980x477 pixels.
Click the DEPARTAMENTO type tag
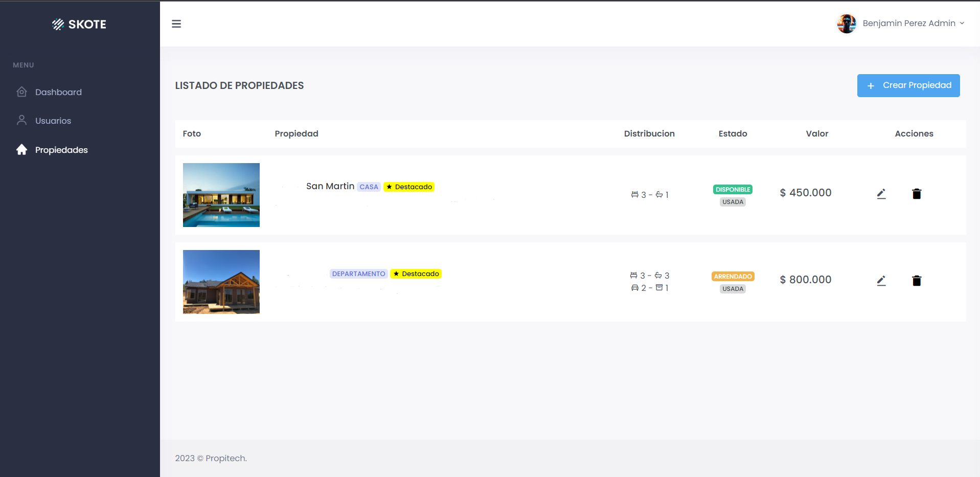point(358,274)
